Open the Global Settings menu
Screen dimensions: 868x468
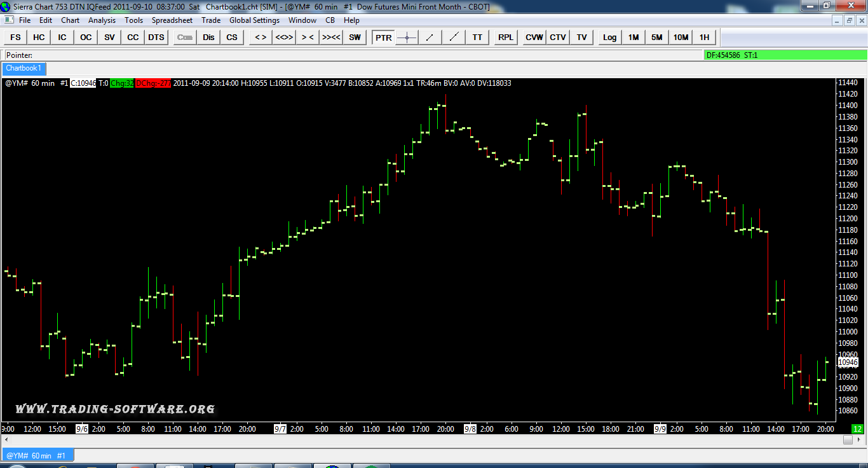[x=254, y=20]
